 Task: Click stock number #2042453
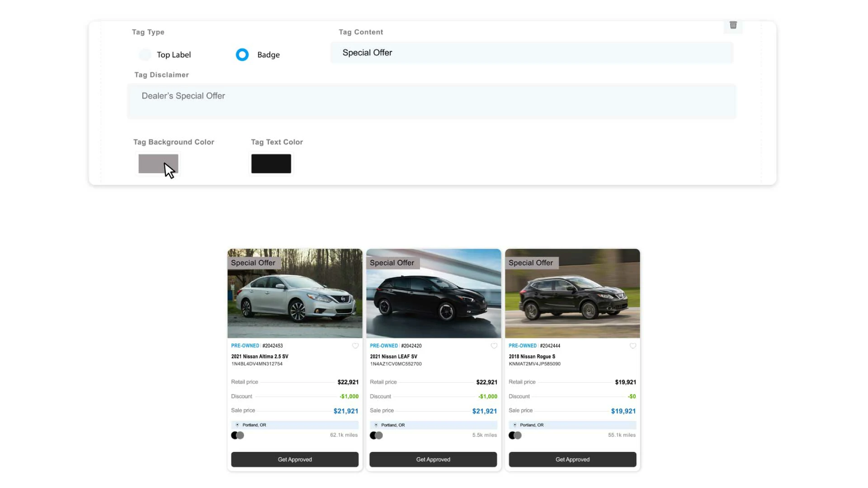(x=273, y=346)
